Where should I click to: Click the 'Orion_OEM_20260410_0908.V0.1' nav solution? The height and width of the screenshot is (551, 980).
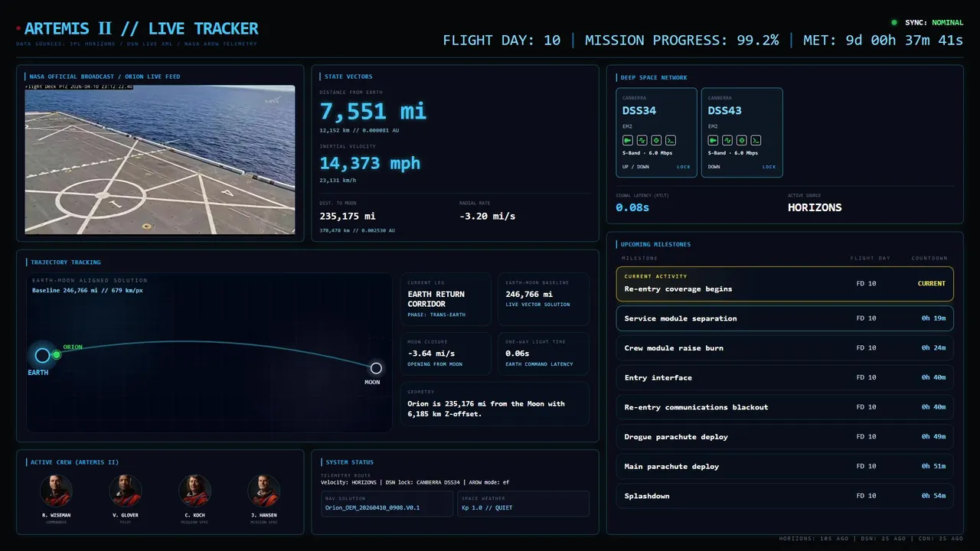pyautogui.click(x=372, y=507)
